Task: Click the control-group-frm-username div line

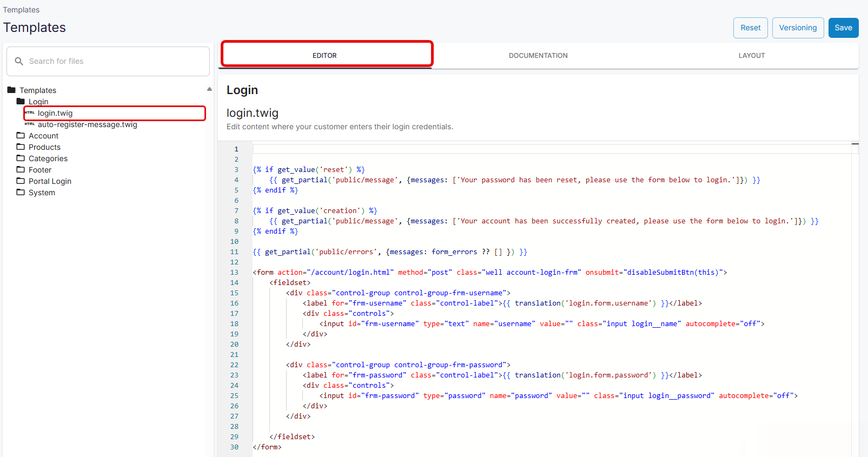Action: [x=398, y=293]
